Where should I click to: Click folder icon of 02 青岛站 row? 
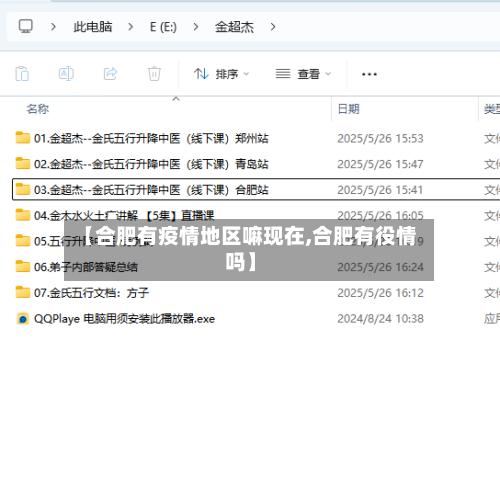tap(23, 163)
